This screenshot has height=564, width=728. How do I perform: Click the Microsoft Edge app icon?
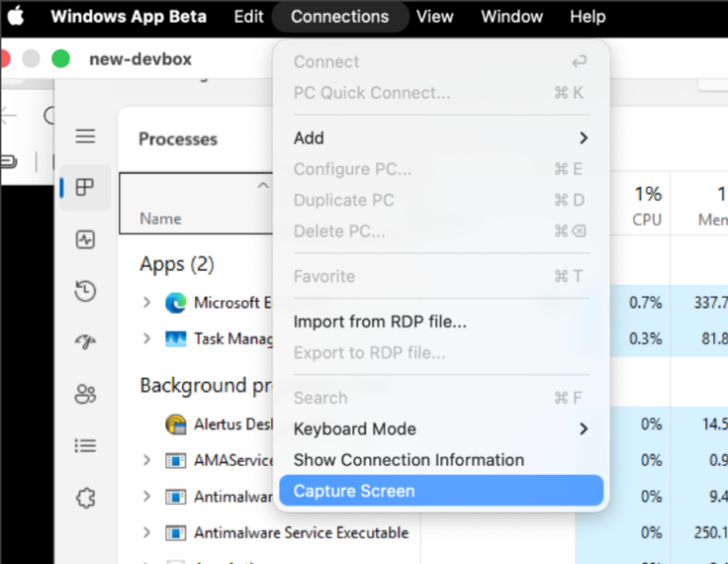tap(176, 303)
